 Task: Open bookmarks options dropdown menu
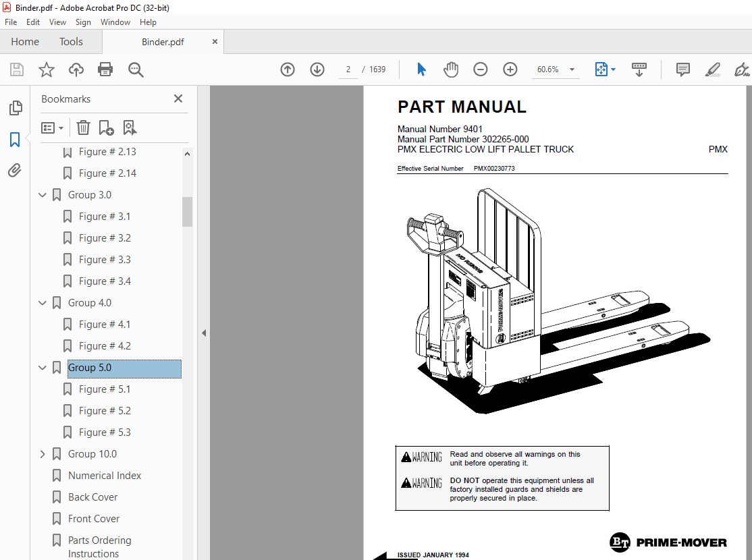(52, 128)
